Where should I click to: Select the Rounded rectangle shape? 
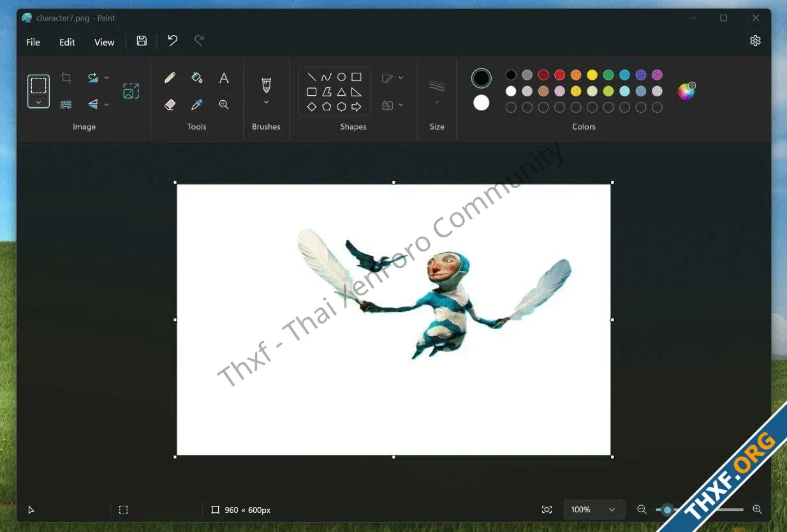tap(311, 92)
